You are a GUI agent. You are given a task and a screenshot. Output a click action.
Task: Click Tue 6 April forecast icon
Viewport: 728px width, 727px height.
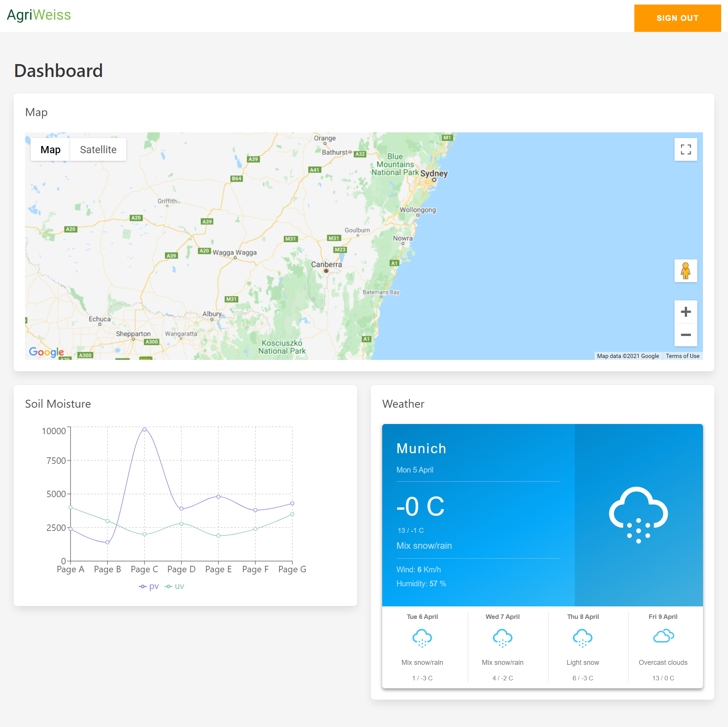[422, 638]
